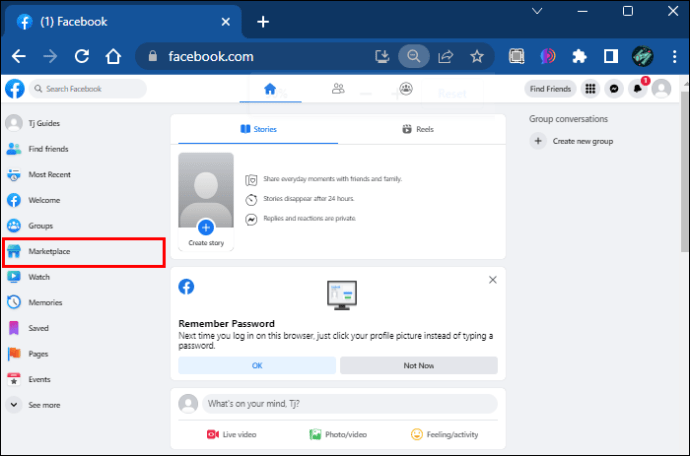Open Marketplace from the left sidebar
This screenshot has height=456, width=690.
[50, 252]
